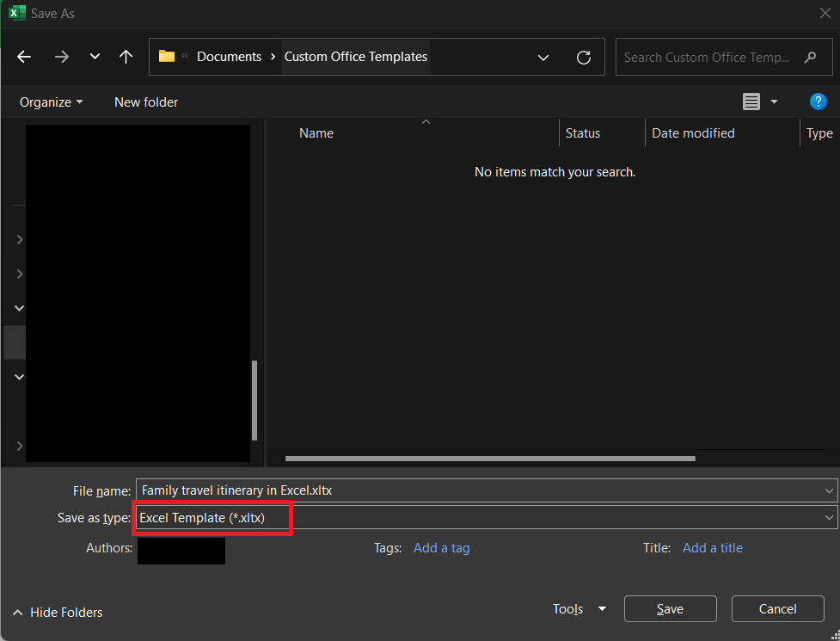Open view options dropdown arrow
840x641 pixels.
(x=774, y=102)
